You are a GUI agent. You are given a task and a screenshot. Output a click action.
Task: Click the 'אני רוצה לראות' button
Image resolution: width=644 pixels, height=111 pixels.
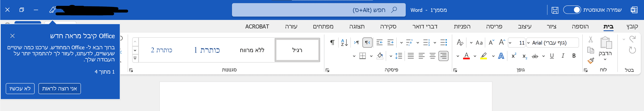tap(60, 89)
